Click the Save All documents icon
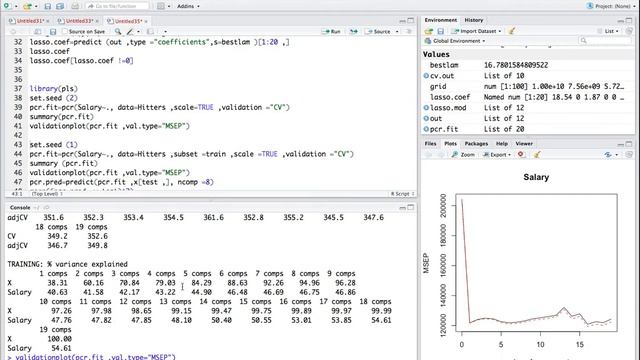This screenshot has width=640, height=360. pos(60,6)
